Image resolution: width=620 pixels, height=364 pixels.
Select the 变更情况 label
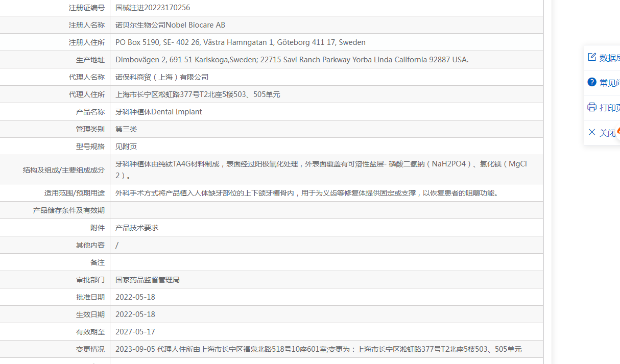pos(90,349)
